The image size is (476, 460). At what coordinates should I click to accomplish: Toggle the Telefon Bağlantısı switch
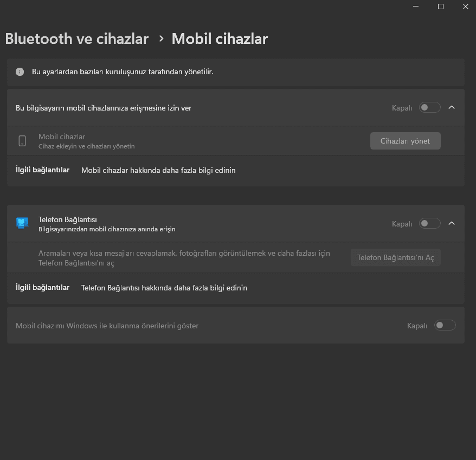pyautogui.click(x=429, y=223)
